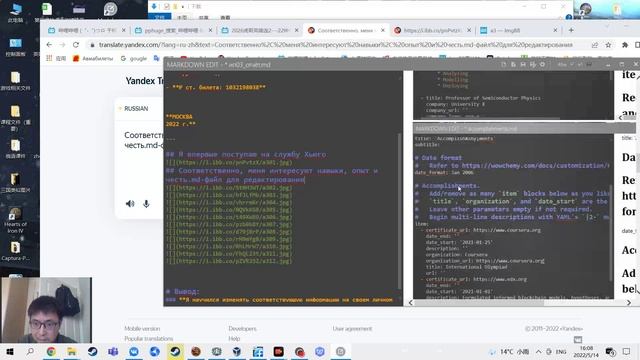Open Microsoft Teams from the taskbar
Viewport: 640px width, 360px height.
pyautogui.click(x=113, y=351)
